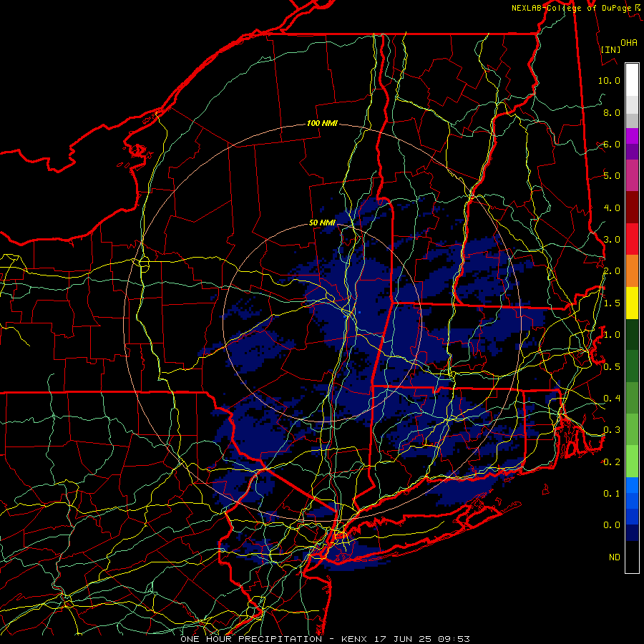The image size is (644, 644).
Task: Pick the lightest green 0.2 legend swatch
Action: 632,462
